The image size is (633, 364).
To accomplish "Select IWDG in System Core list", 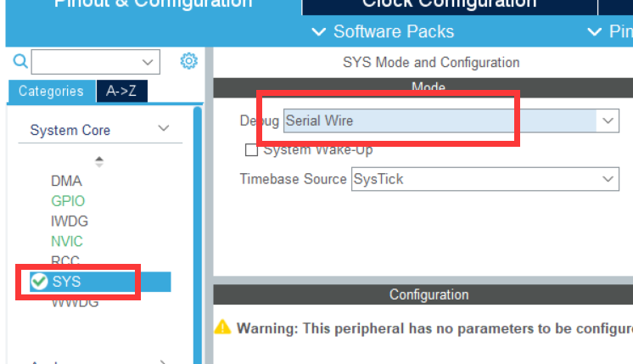I will click(x=70, y=221).
